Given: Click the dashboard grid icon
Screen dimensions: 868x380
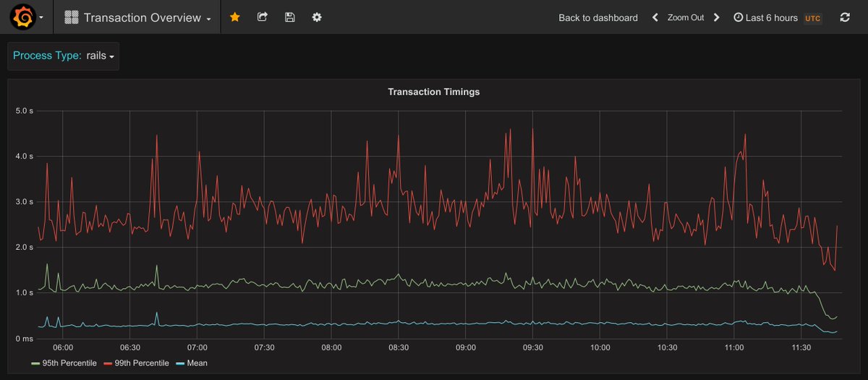Looking at the screenshot, I should (72, 17).
